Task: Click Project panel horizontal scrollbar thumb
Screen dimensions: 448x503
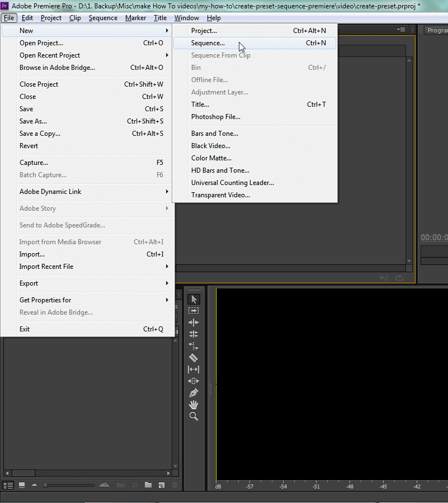Action: 23,473
